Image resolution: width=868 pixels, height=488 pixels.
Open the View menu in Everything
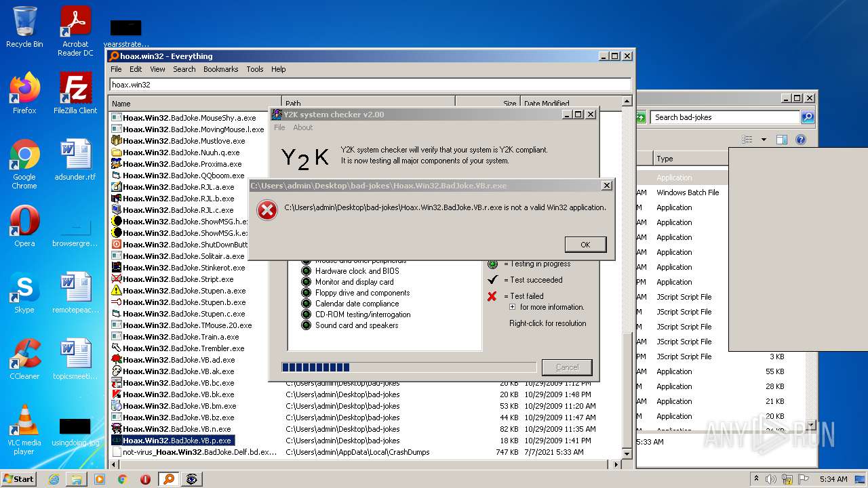(x=157, y=69)
